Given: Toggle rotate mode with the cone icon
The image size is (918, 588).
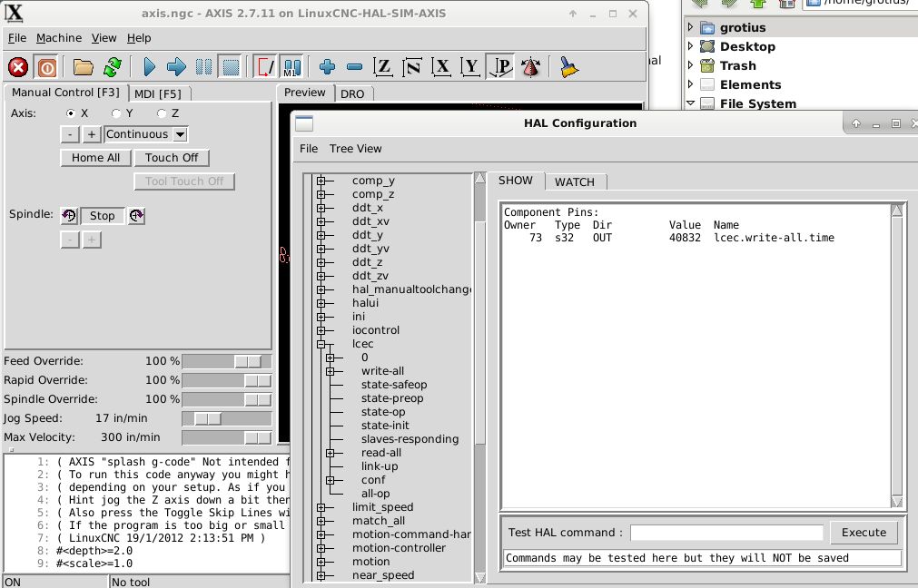Looking at the screenshot, I should coord(531,67).
